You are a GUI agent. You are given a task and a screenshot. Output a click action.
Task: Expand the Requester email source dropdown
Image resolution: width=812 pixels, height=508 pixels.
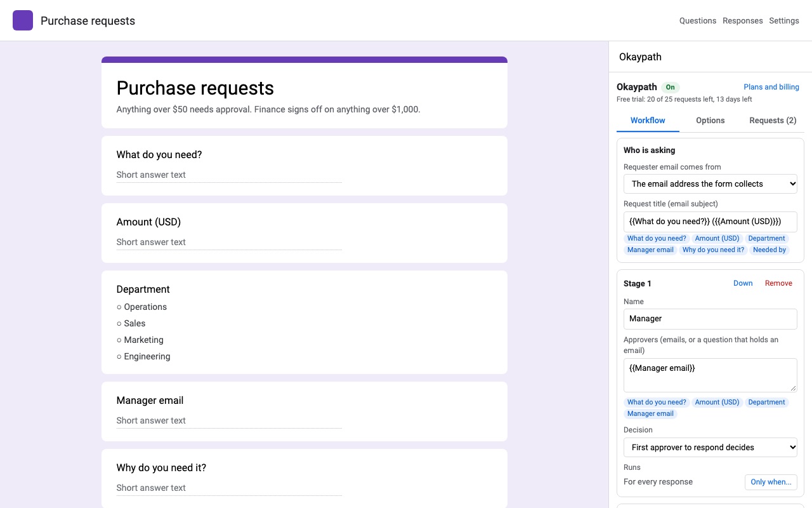(x=710, y=184)
